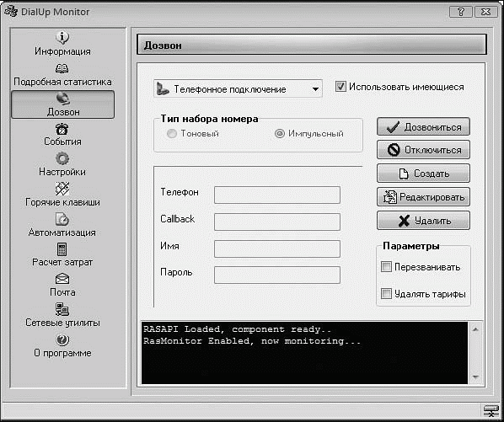504x422 pixels.
Task: Open the Информация section icon
Action: [x=62, y=37]
